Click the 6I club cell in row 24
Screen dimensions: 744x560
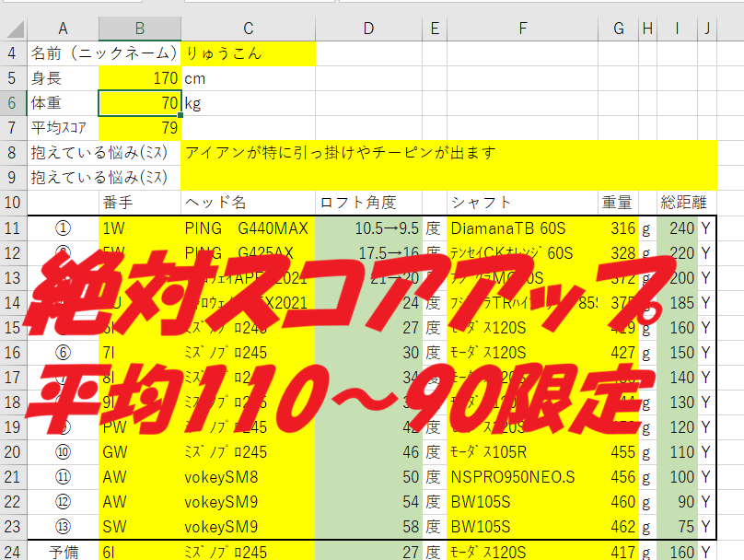(x=140, y=552)
